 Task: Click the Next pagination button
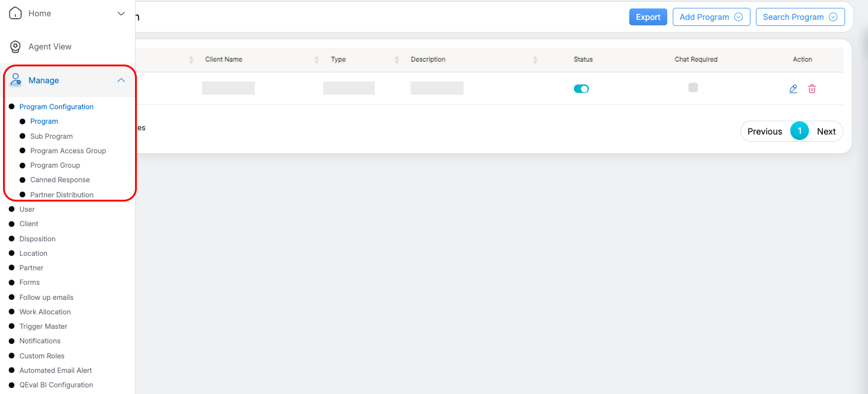(x=826, y=132)
